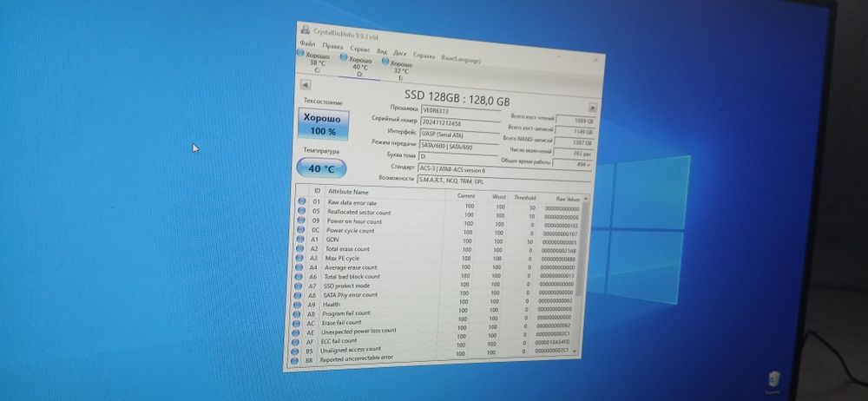The image size is (868, 401).
Task: Switch to disk C: tab showing 38 °C
Action: pyautogui.click(x=316, y=62)
